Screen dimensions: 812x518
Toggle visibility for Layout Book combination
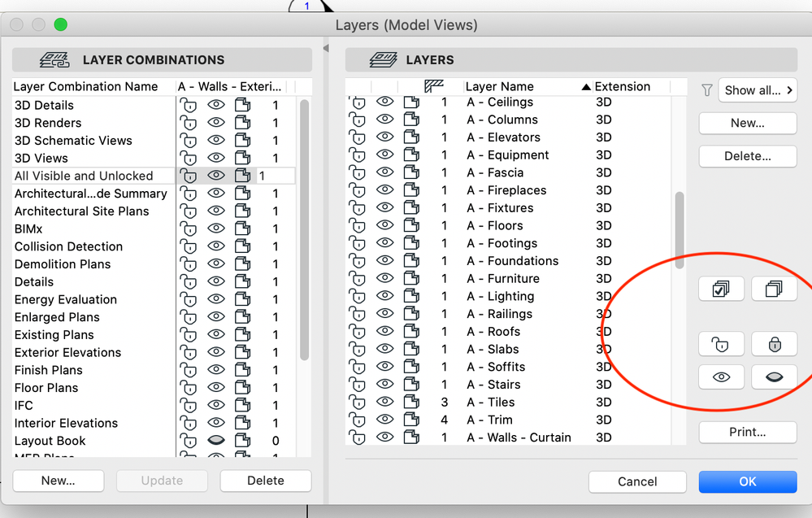pos(216,440)
